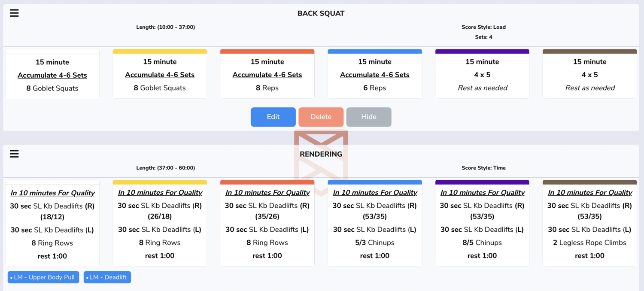Click the (18/12) weight value
The image size is (644, 291).
coord(52,217)
